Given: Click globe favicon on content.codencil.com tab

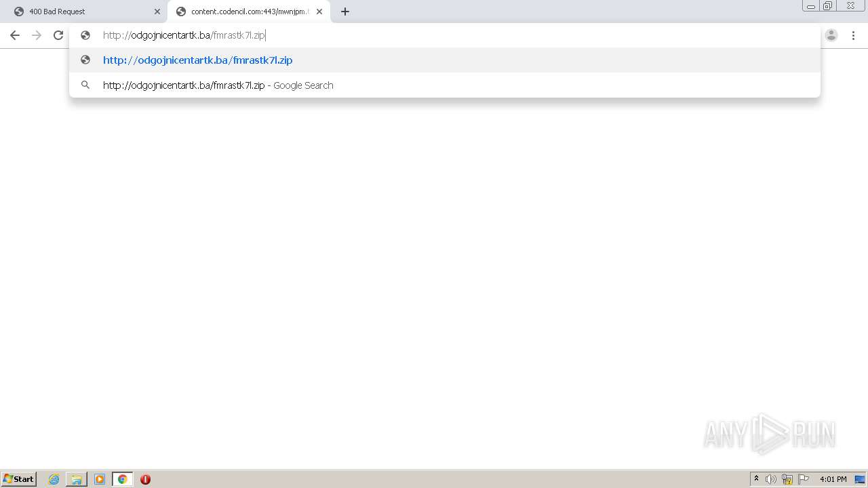Looking at the screenshot, I should click(x=181, y=12).
